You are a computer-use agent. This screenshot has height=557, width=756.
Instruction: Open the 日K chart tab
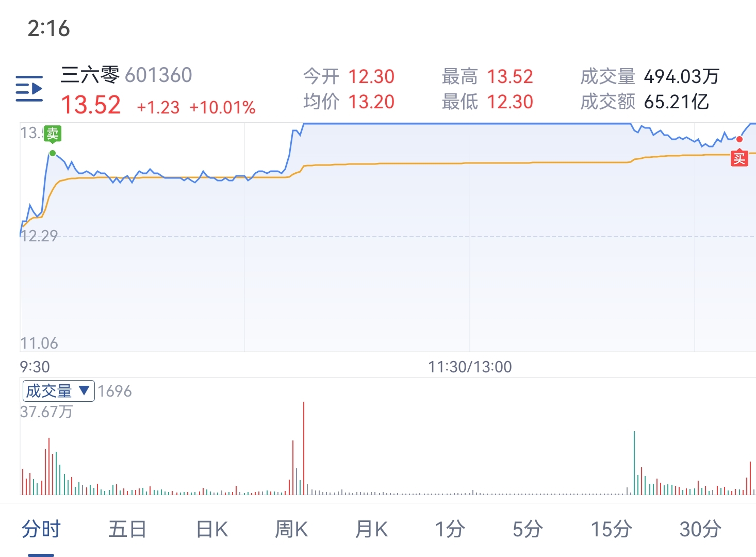(x=212, y=529)
